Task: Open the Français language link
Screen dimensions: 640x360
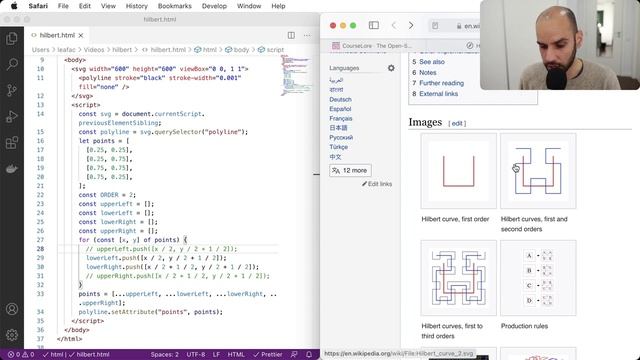Action: 341,118
